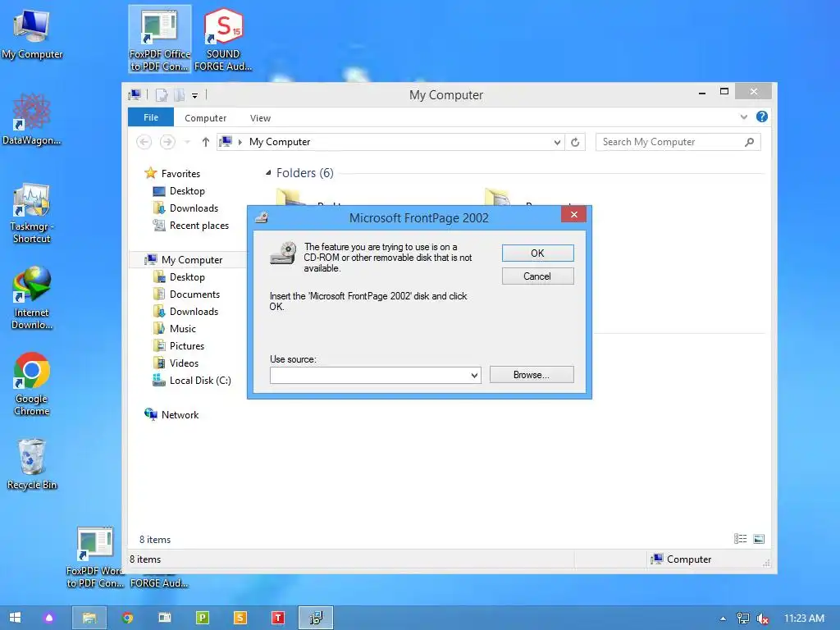840x630 pixels.
Task: Switch to the Computer ribbon tab
Action: 205,118
